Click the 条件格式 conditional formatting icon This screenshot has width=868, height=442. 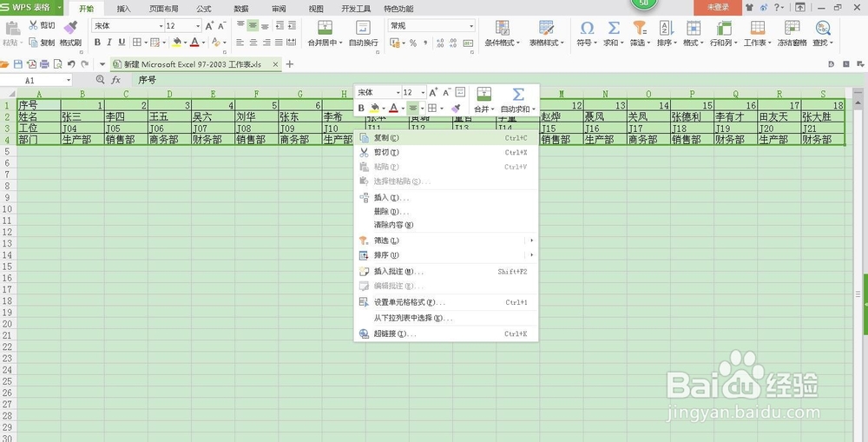tap(502, 29)
